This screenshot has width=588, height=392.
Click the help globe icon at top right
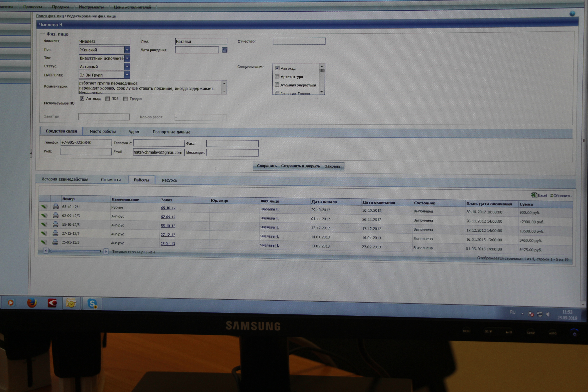[572, 14]
